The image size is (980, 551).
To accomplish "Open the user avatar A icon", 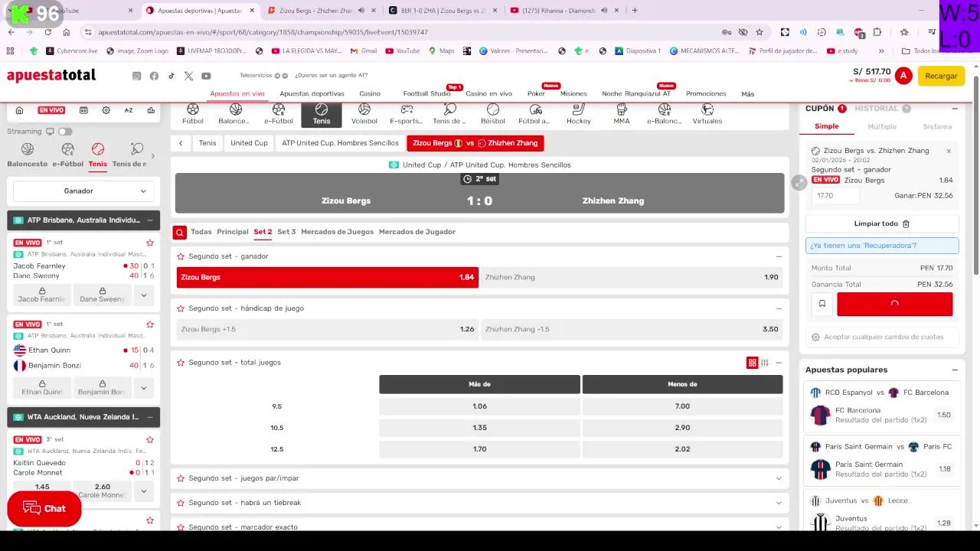I will coord(903,76).
